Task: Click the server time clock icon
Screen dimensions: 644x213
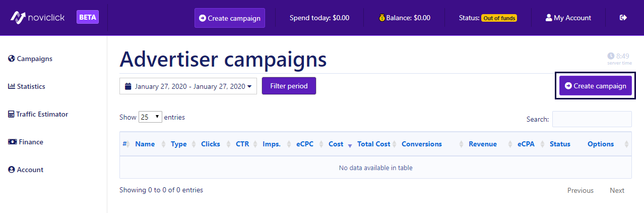Action: click(x=611, y=56)
